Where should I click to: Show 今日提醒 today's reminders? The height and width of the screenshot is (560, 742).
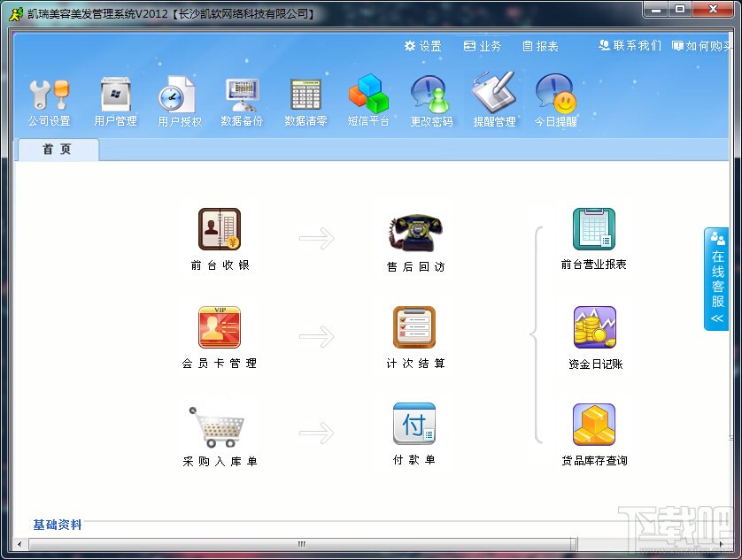pos(556,100)
